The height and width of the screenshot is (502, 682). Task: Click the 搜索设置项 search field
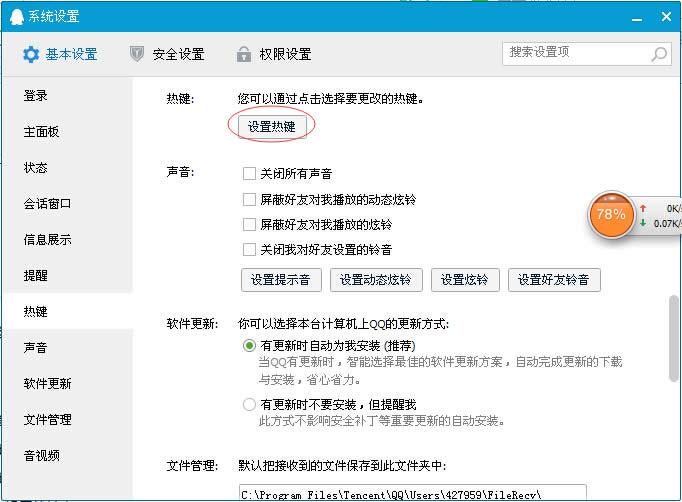click(575, 53)
